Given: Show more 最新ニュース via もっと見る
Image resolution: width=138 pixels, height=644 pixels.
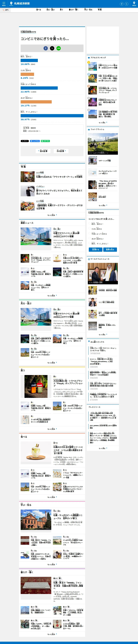Looking at the screenshot, I should [x=52, y=295].
